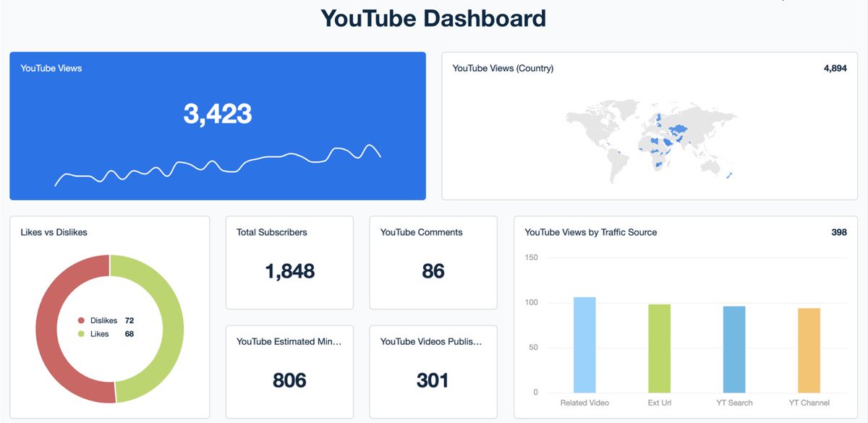The width and height of the screenshot is (868, 423).
Task: Click the Dislikes value 72
Action: tap(129, 320)
